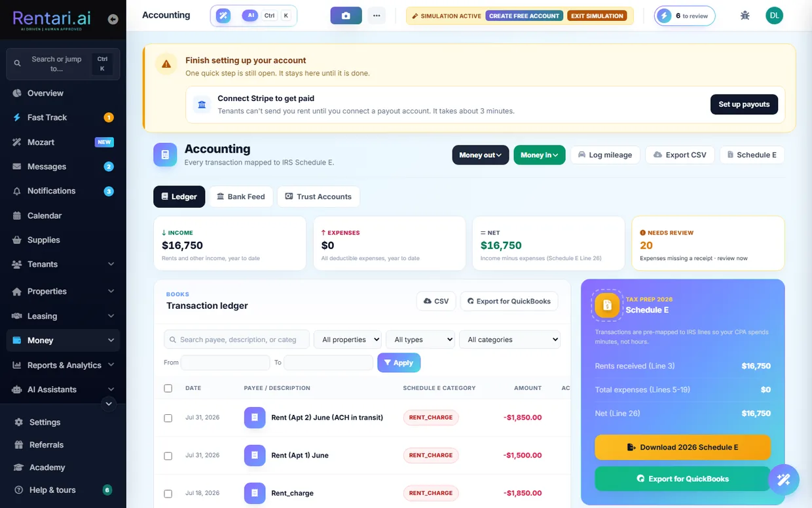Screen dimensions: 812x508
Task: Open the Money in dropdown
Action: tap(540, 155)
